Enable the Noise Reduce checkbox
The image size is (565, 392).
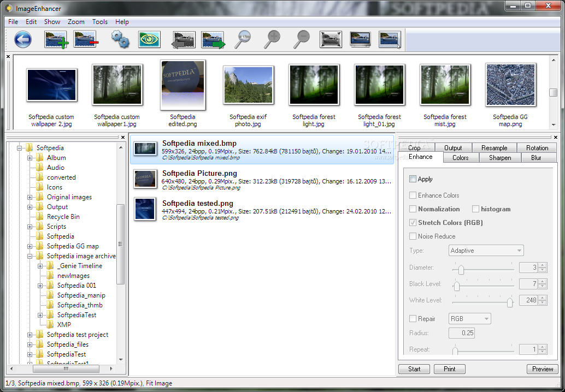coord(413,236)
